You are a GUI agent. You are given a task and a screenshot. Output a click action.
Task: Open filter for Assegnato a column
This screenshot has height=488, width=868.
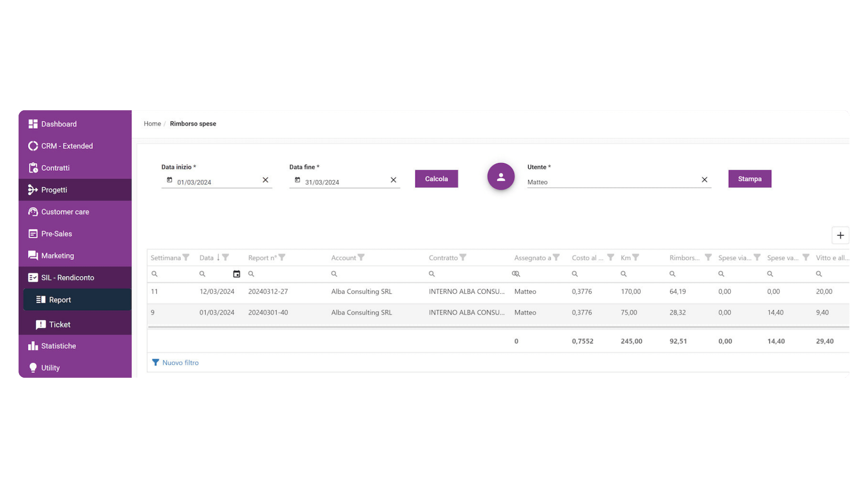click(x=557, y=258)
